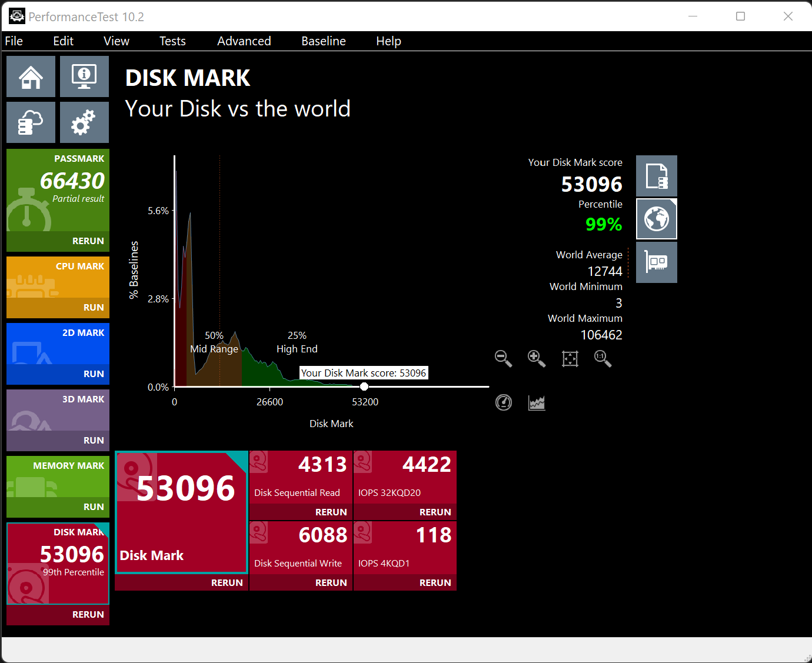The image size is (812, 663).
Task: Select the IOPS 4KQD1 result tile
Action: [405, 547]
